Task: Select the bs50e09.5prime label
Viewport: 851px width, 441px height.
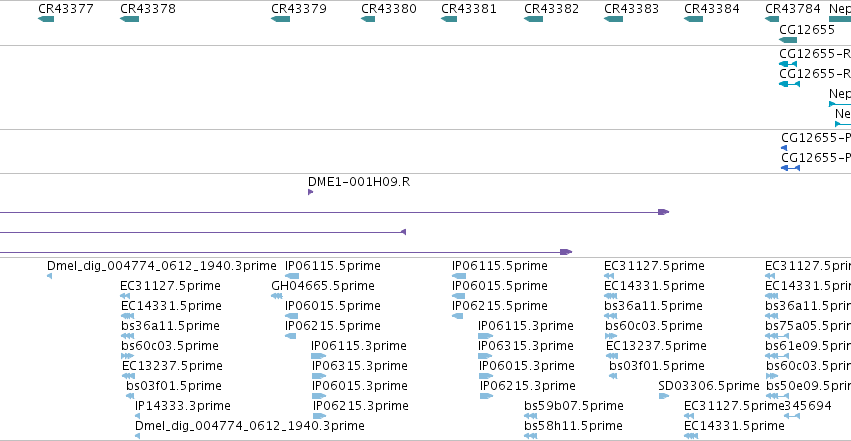Action: tap(809, 386)
